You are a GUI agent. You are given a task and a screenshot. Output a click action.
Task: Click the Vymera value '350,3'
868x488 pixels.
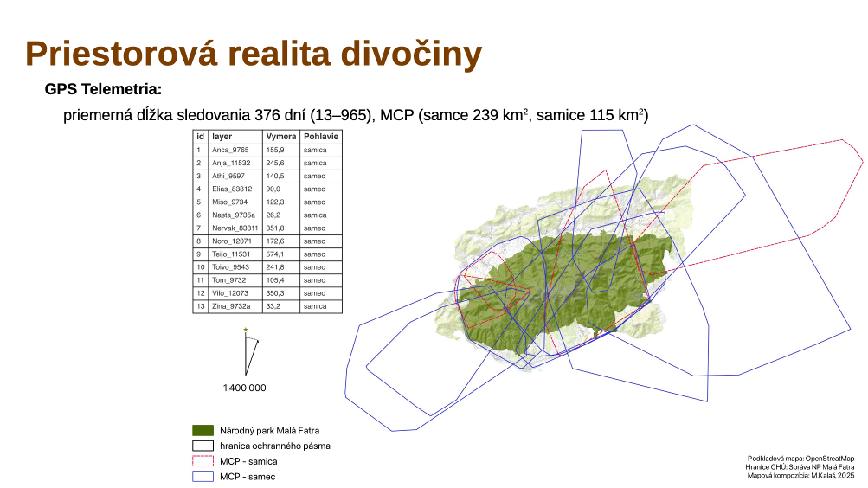tap(275, 293)
